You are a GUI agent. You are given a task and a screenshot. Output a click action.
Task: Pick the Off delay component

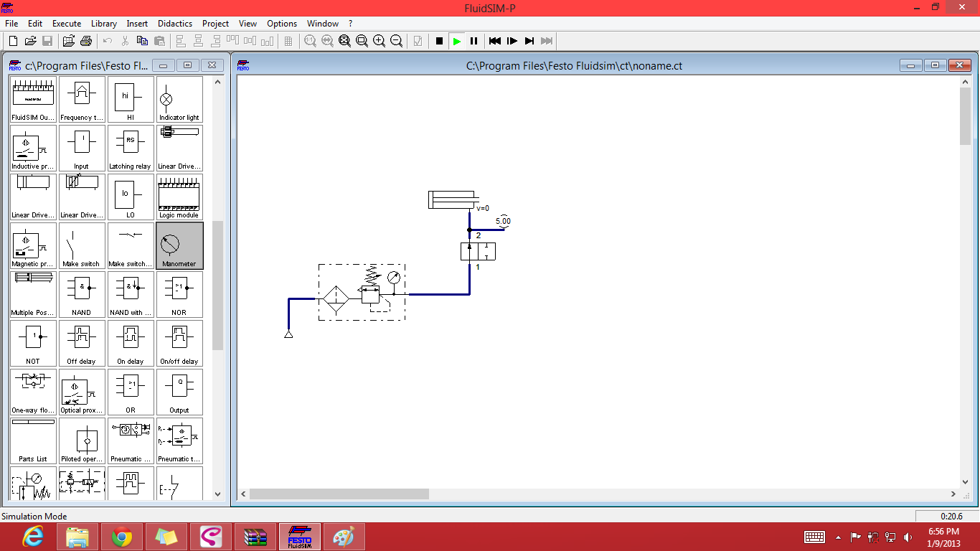(x=82, y=343)
